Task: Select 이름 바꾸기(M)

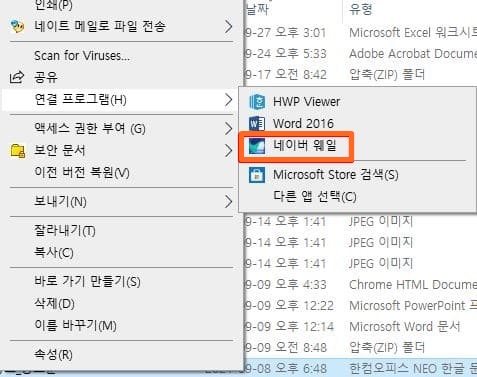Action: (76, 325)
